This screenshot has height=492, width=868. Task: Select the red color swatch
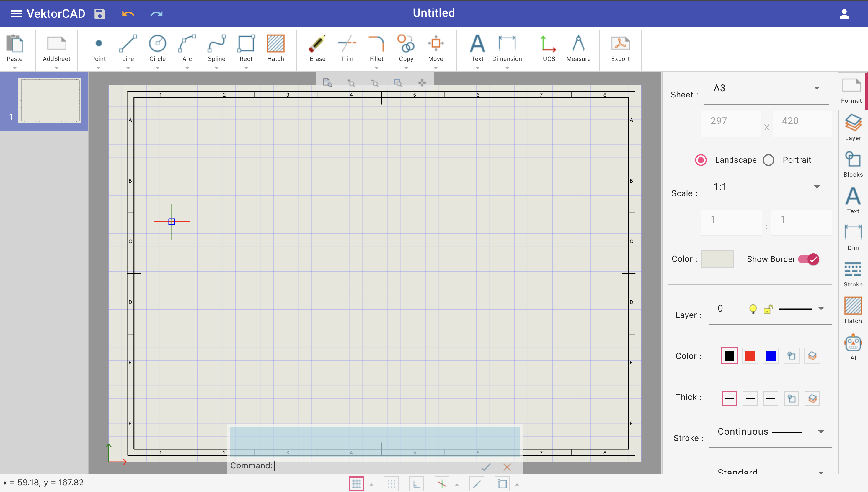click(750, 356)
